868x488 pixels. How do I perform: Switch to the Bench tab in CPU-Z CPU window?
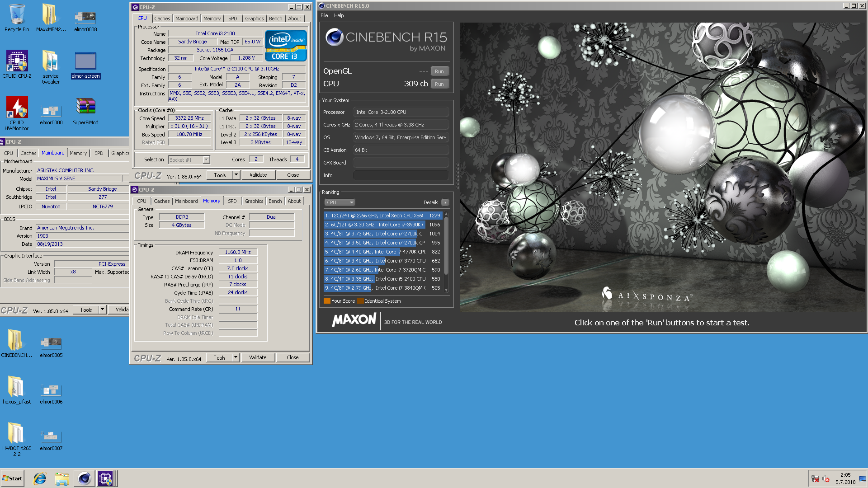tap(275, 19)
